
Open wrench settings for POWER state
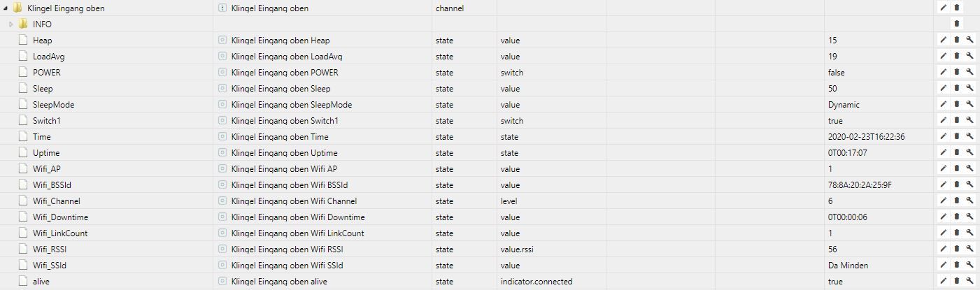point(970,72)
